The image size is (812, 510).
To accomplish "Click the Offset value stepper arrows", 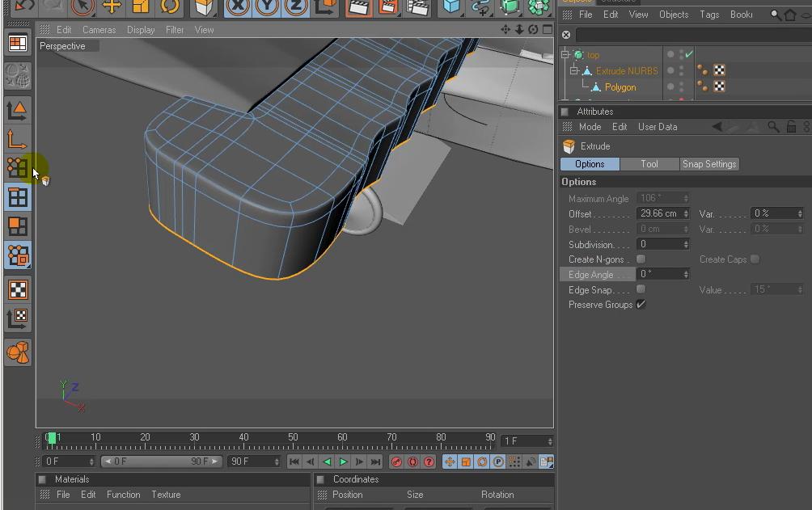I will (x=686, y=213).
